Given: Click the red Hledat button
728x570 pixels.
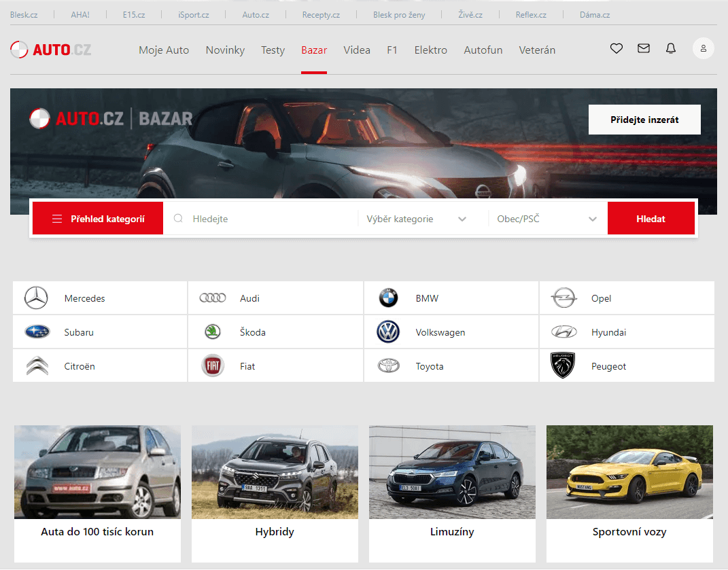Looking at the screenshot, I should (x=651, y=219).
